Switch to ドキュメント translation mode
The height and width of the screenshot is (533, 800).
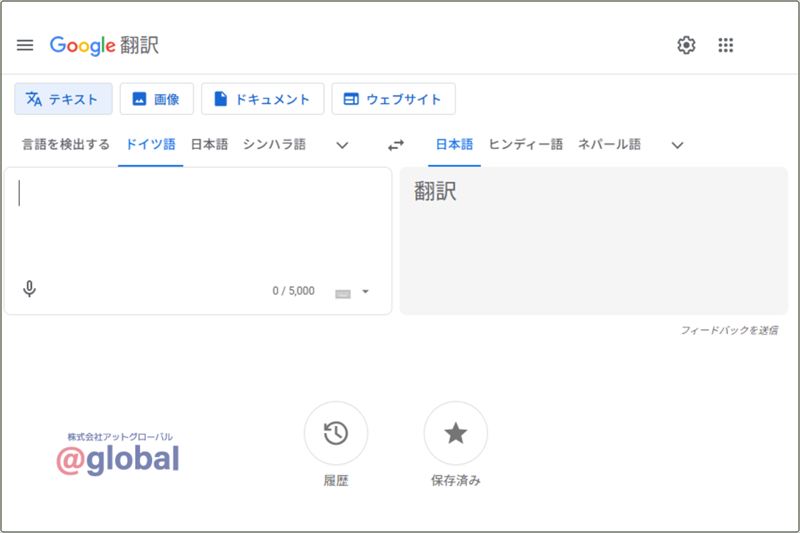(263, 99)
